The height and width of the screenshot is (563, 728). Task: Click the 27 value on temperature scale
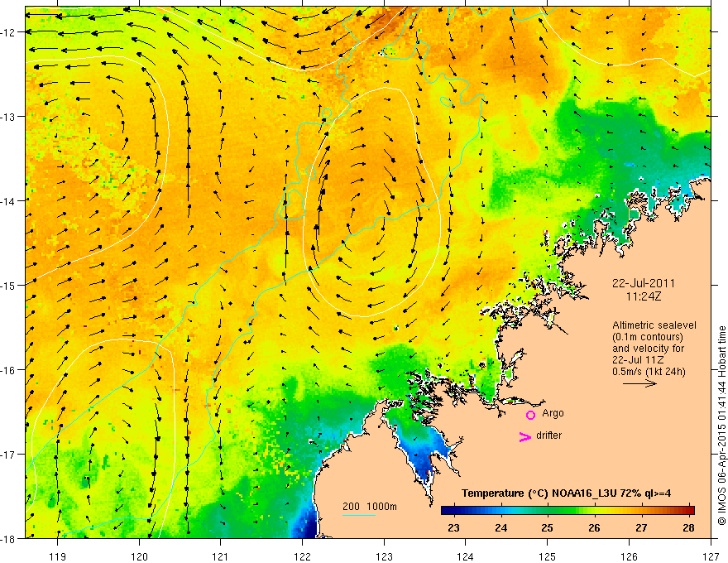(x=641, y=527)
